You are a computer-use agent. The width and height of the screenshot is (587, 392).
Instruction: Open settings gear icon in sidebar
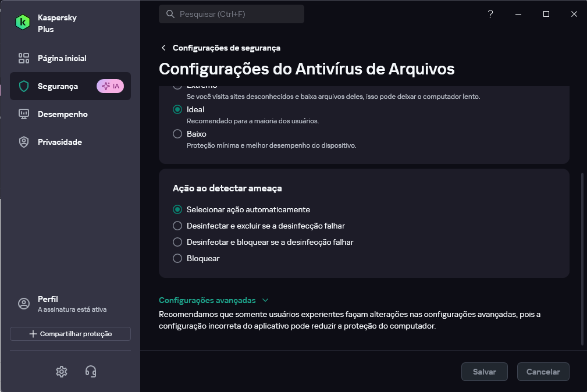click(x=62, y=371)
